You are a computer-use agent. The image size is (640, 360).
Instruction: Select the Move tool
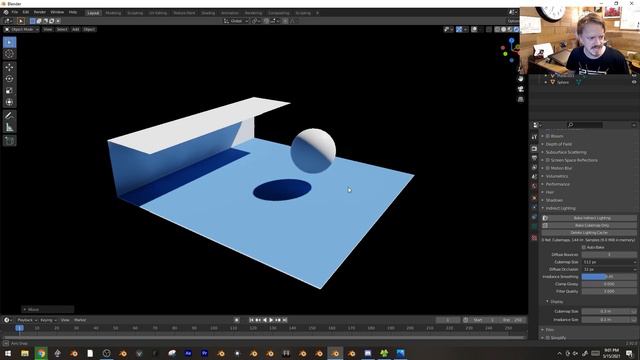9,67
